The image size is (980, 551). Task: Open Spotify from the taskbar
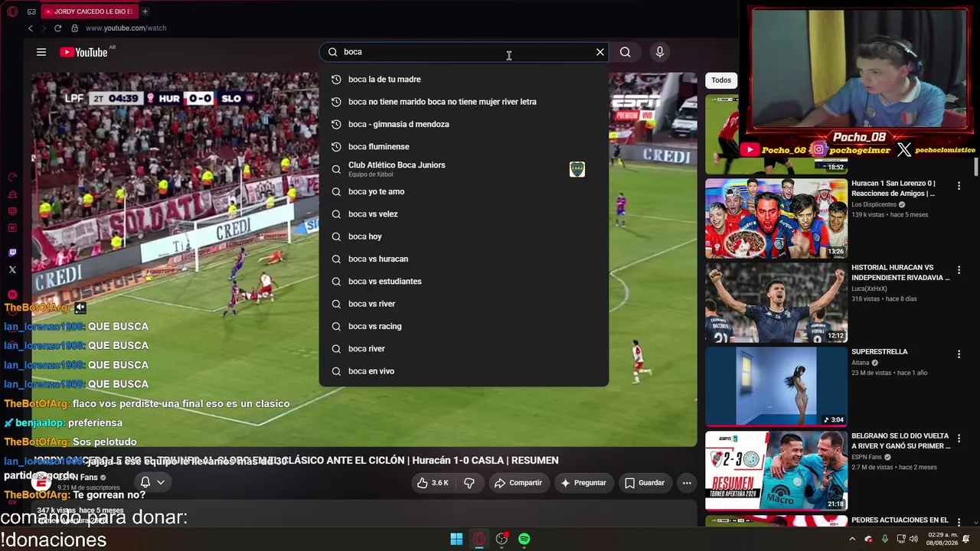point(524,539)
